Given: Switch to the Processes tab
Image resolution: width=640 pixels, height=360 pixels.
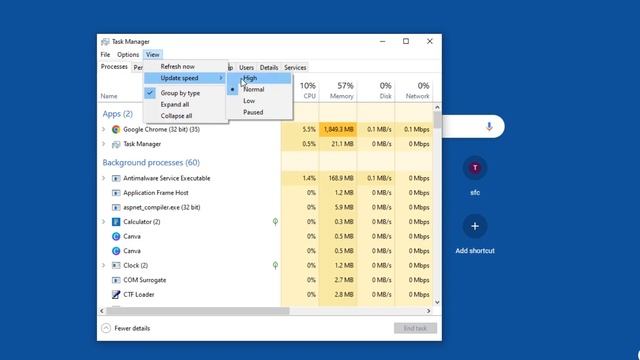Looking at the screenshot, I should 114,67.
